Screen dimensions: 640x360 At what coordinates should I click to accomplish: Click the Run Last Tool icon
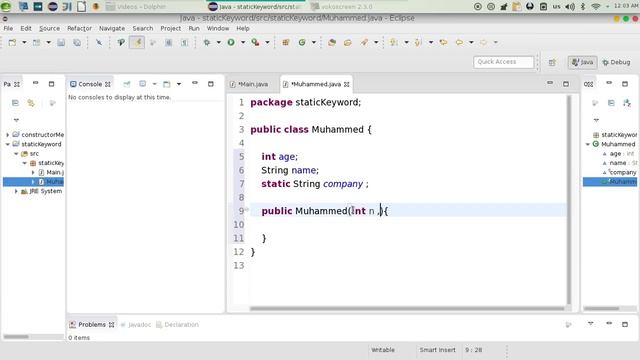pos(256,42)
